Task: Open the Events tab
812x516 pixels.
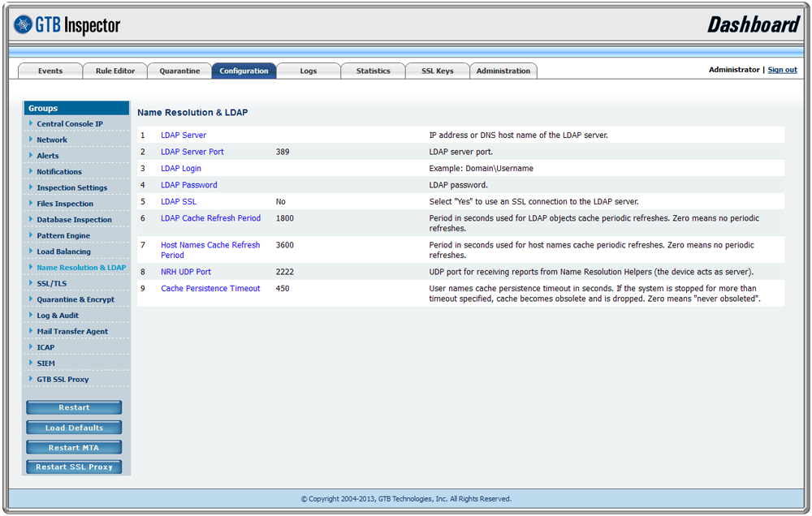Action: 50,71
